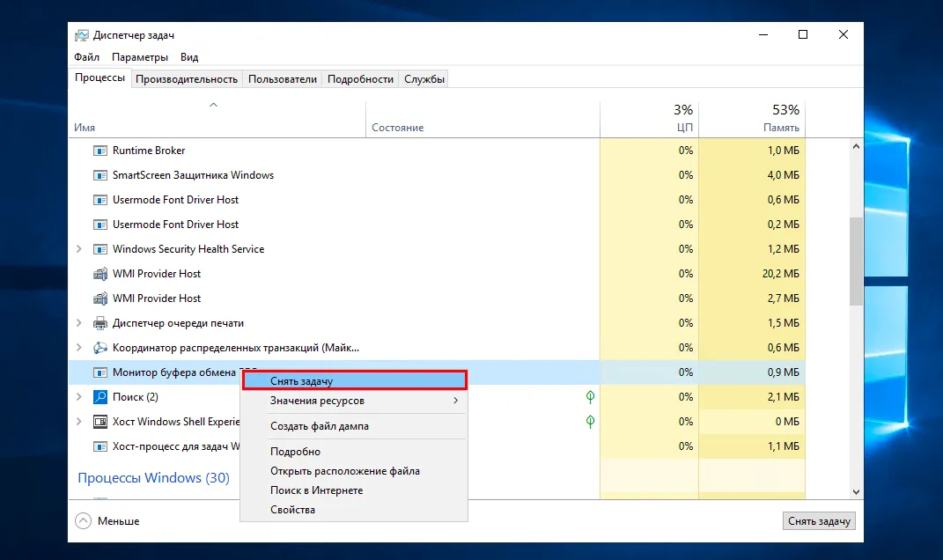This screenshot has width=943, height=560.
Task: Collapse view with the Меньше button
Action: click(108, 520)
